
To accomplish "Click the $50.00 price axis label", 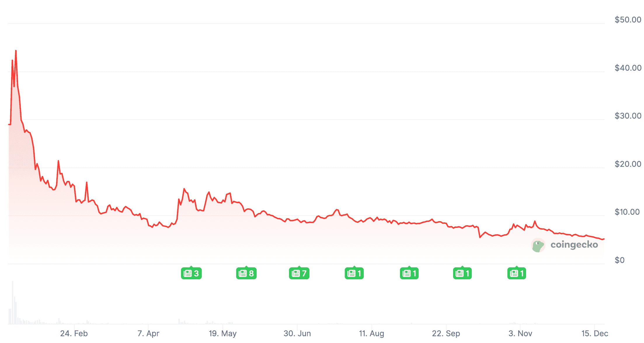I will [x=628, y=20].
